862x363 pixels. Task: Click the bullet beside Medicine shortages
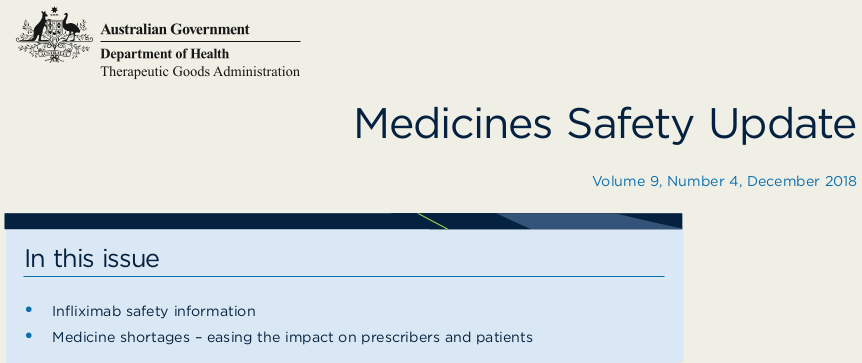pyautogui.click(x=29, y=336)
